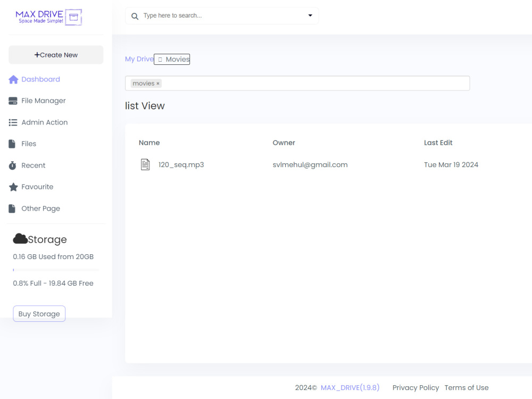Remove the 'movies' tag with x
Viewport: 532px width, 399px height.
pos(158,84)
